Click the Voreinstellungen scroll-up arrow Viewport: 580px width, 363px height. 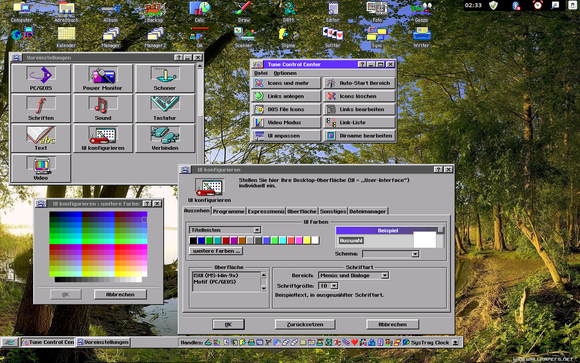(200, 66)
